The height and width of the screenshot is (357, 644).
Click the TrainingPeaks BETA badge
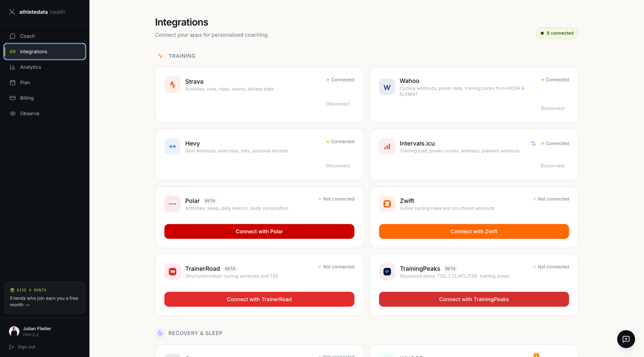point(450,268)
